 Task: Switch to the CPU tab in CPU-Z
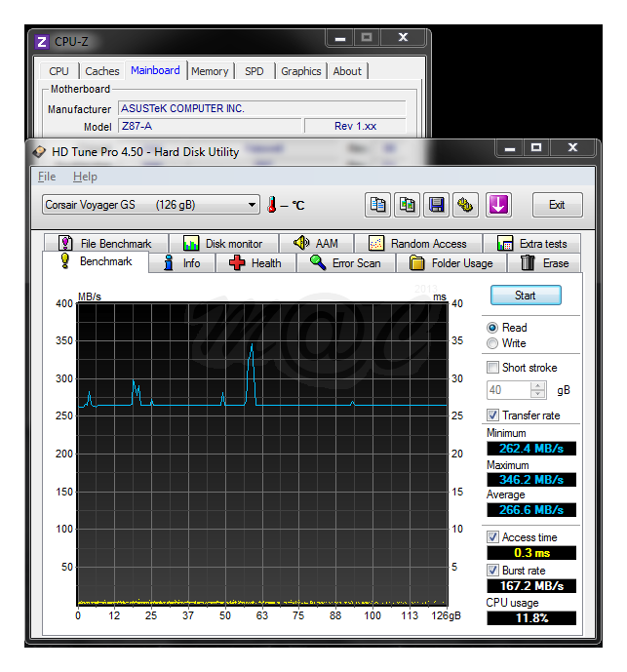(x=59, y=71)
